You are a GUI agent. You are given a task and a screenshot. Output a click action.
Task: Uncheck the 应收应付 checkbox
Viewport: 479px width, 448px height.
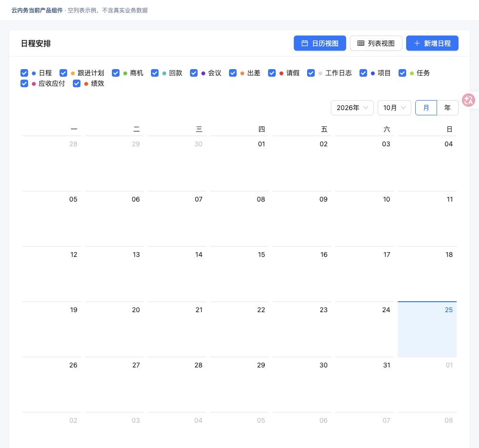24,83
